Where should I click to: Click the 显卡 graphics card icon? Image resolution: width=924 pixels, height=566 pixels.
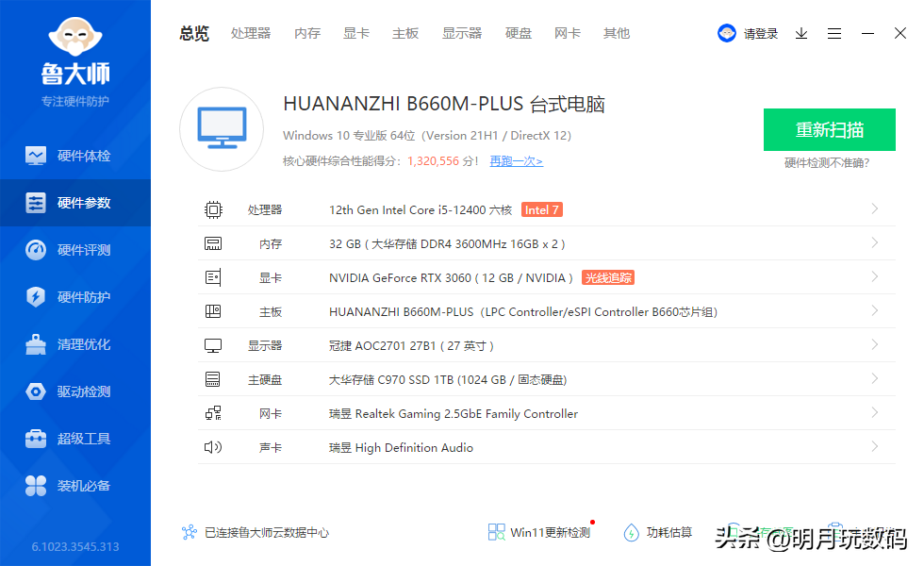tap(213, 277)
